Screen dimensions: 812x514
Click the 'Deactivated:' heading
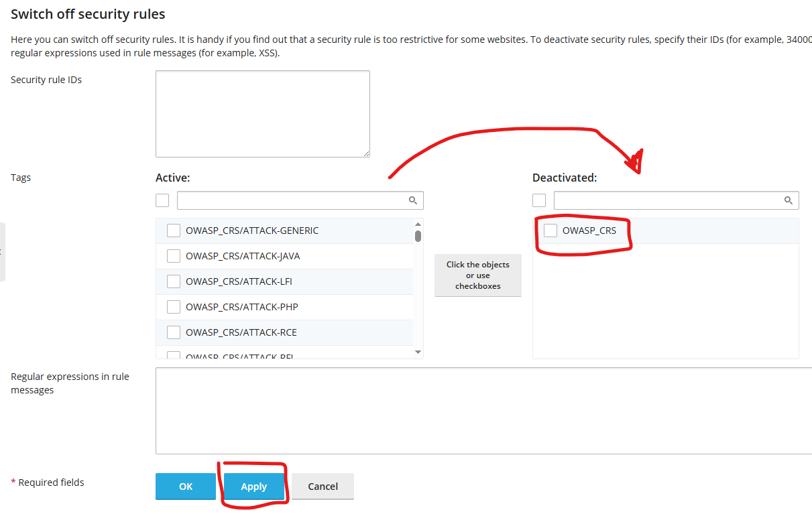coord(565,178)
